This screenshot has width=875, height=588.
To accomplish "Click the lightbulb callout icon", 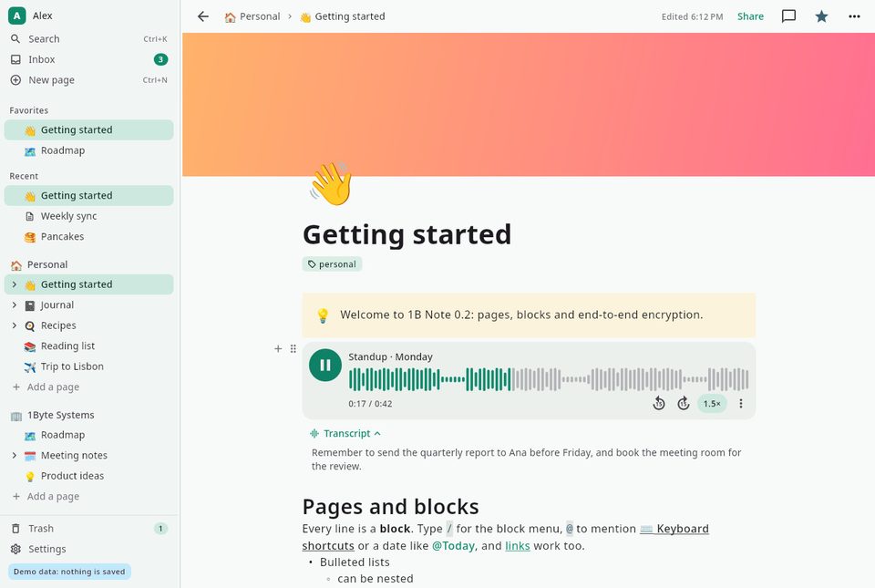I will tap(323, 315).
